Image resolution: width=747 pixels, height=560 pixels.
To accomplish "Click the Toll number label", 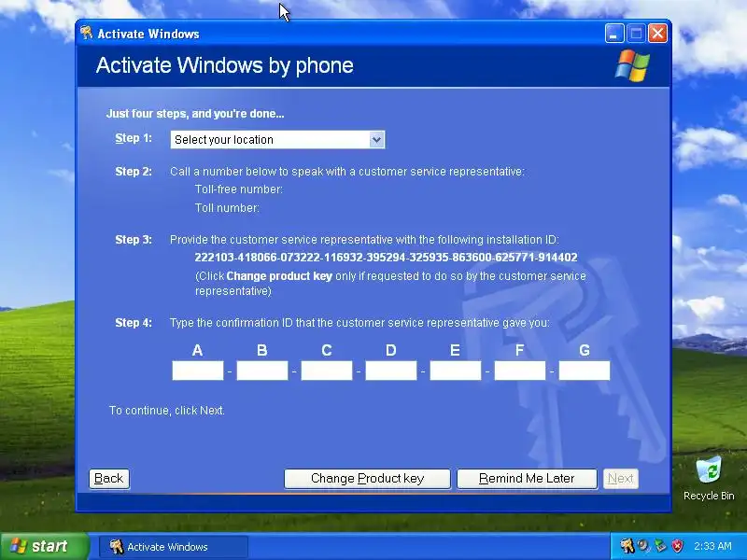I will pyautogui.click(x=227, y=208).
